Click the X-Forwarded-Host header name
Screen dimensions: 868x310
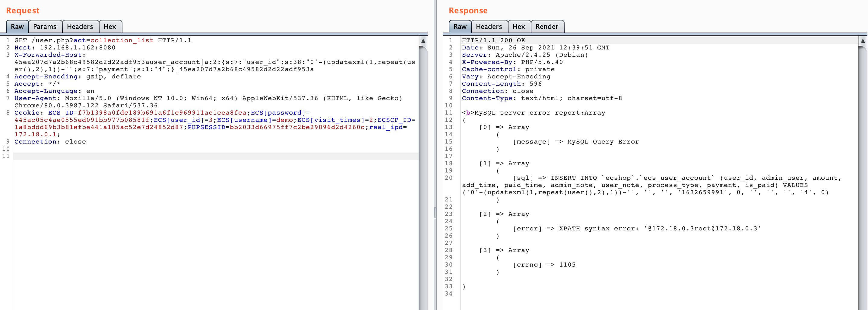point(50,55)
